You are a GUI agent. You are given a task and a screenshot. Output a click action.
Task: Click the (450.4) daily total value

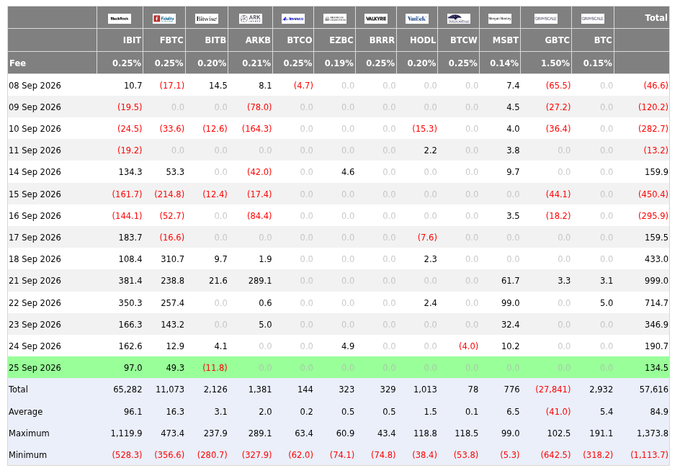pos(653,194)
